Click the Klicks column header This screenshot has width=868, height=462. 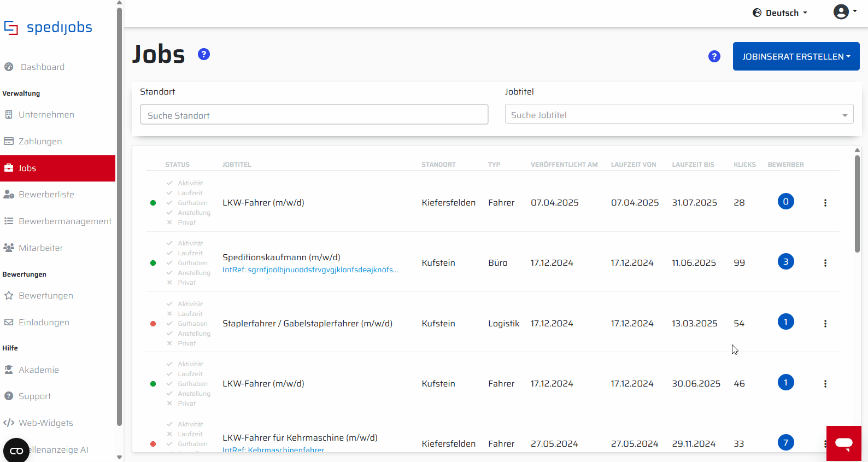pyautogui.click(x=744, y=165)
